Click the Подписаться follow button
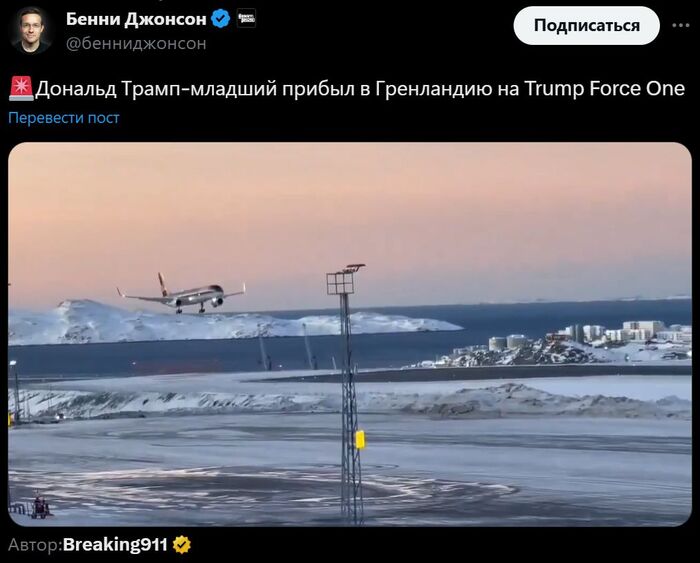 click(586, 25)
